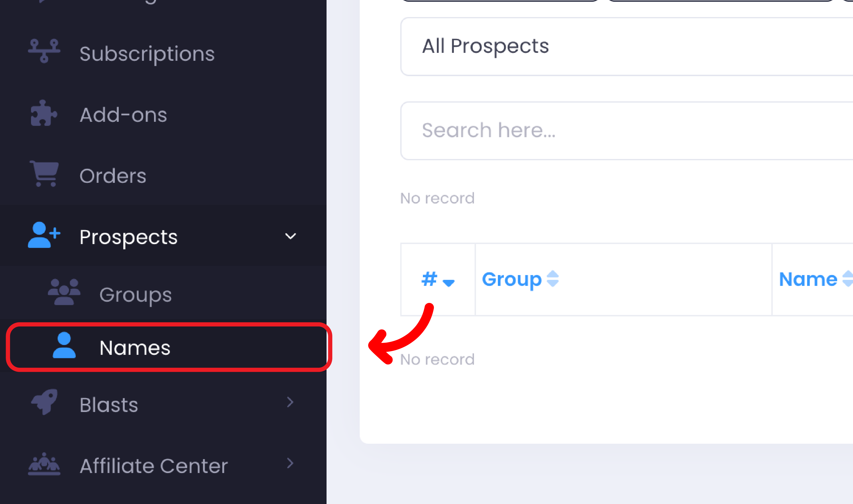This screenshot has width=853, height=504.
Task: Click the Subscriptions sidebar icon
Action: coord(44,52)
